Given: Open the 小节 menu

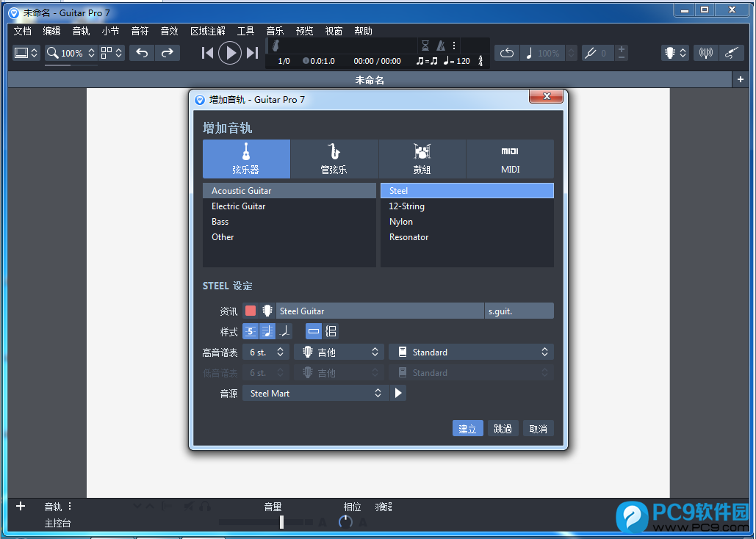Looking at the screenshot, I should click(110, 31).
